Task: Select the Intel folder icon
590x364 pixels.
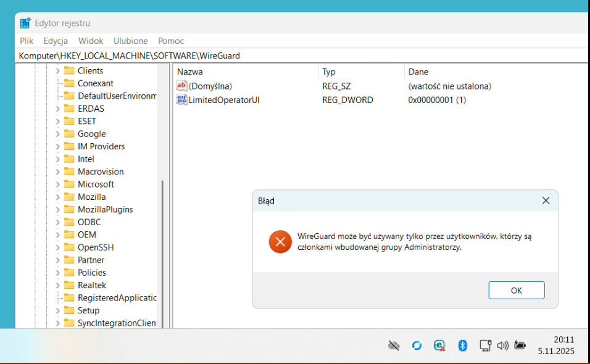Action: (x=69, y=159)
